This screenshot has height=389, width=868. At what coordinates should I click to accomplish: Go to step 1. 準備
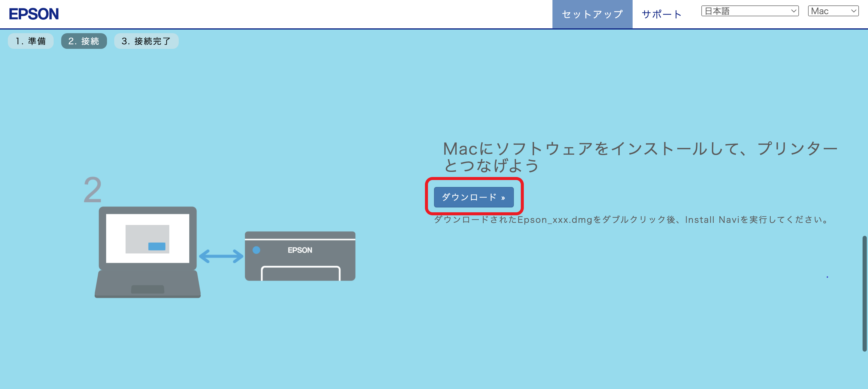(31, 41)
